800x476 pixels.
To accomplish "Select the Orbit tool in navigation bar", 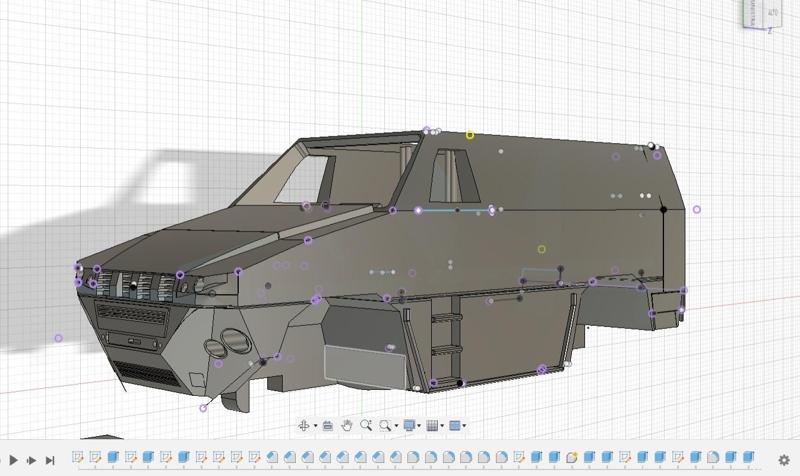I will coord(304,425).
